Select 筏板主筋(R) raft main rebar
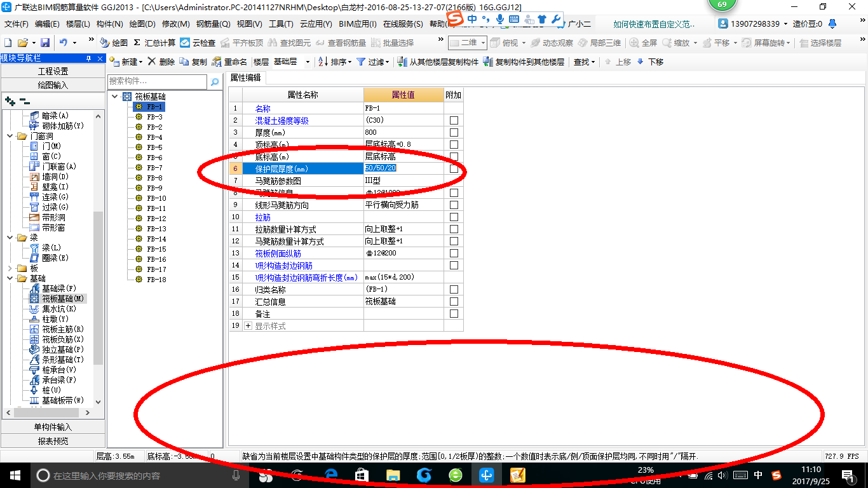Viewport: 868px width, 488px height. (x=57, y=329)
